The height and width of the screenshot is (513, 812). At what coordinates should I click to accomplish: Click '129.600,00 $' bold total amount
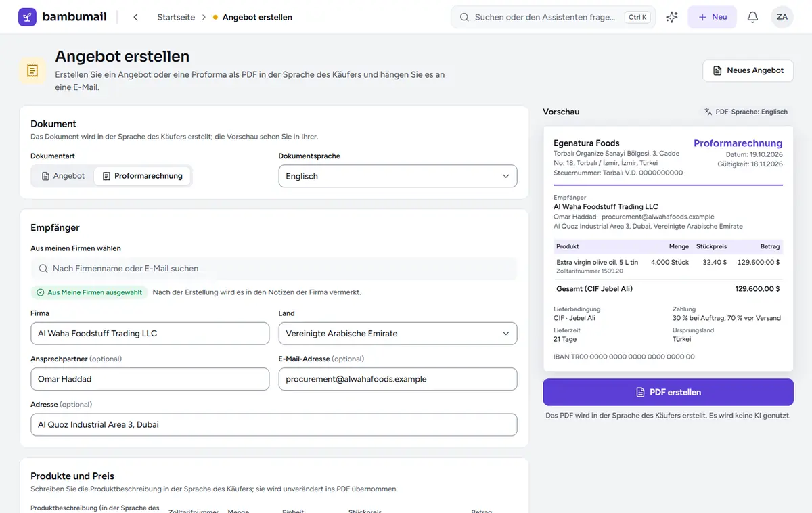pyautogui.click(x=757, y=288)
